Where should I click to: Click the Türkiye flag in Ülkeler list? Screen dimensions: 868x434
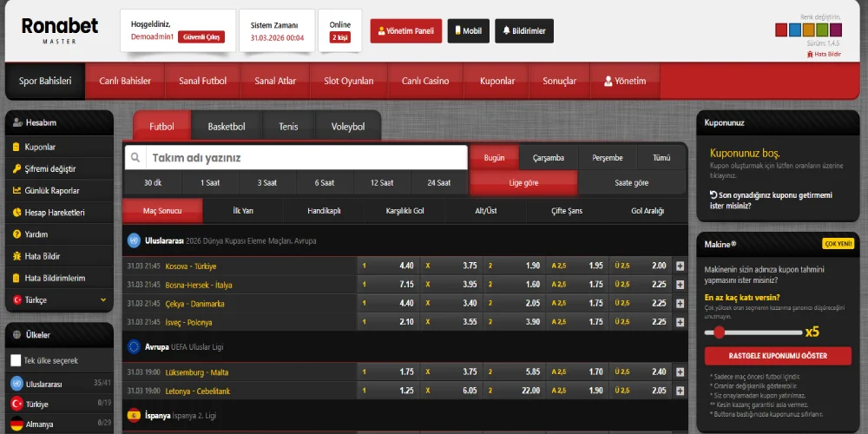coord(16,404)
